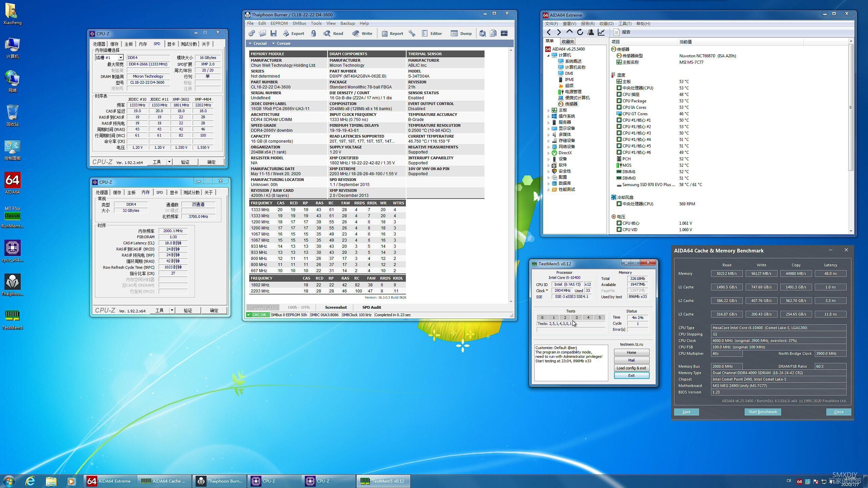The width and height of the screenshot is (868, 488).
Task: Open the slot 插槽 #1 dropdown in CPU-Z
Action: [120, 58]
